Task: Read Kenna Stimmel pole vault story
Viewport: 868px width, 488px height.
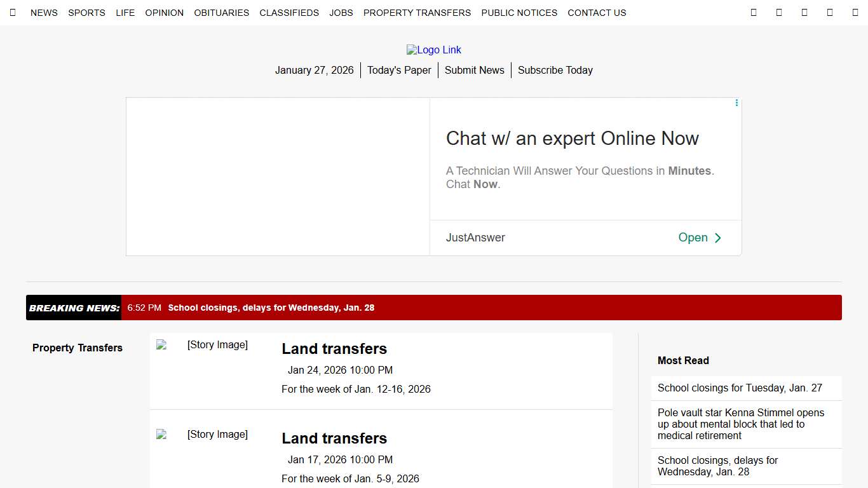Action: (x=740, y=424)
